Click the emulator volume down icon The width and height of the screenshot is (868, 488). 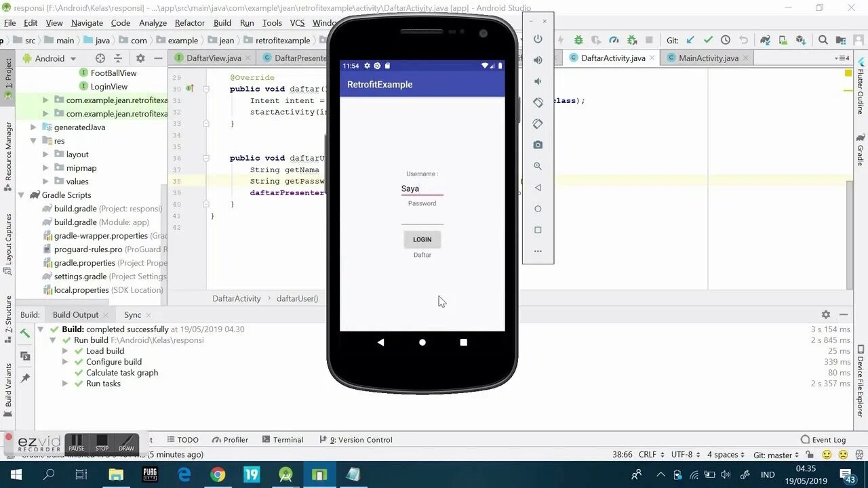538,81
